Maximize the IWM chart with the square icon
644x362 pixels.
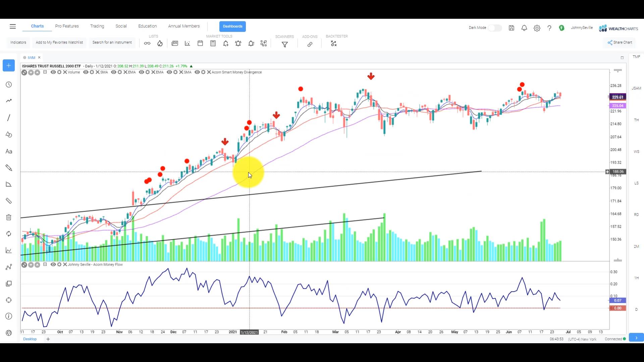pyautogui.click(x=622, y=58)
